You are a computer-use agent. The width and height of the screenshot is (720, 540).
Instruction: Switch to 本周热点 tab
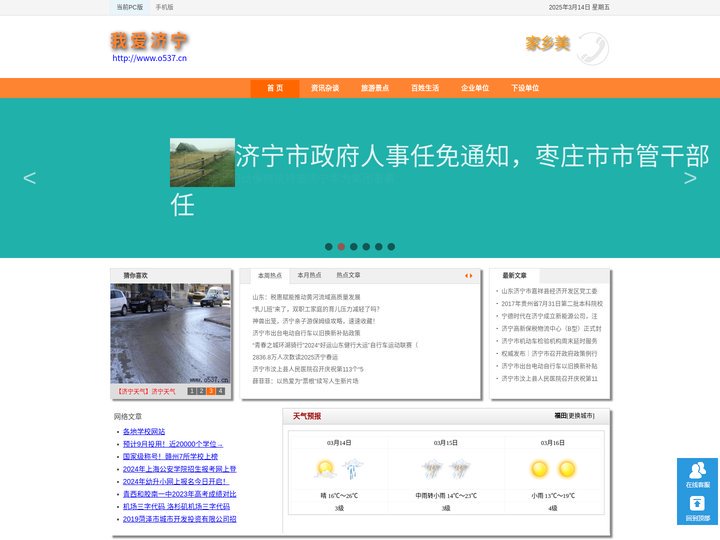(x=270, y=276)
